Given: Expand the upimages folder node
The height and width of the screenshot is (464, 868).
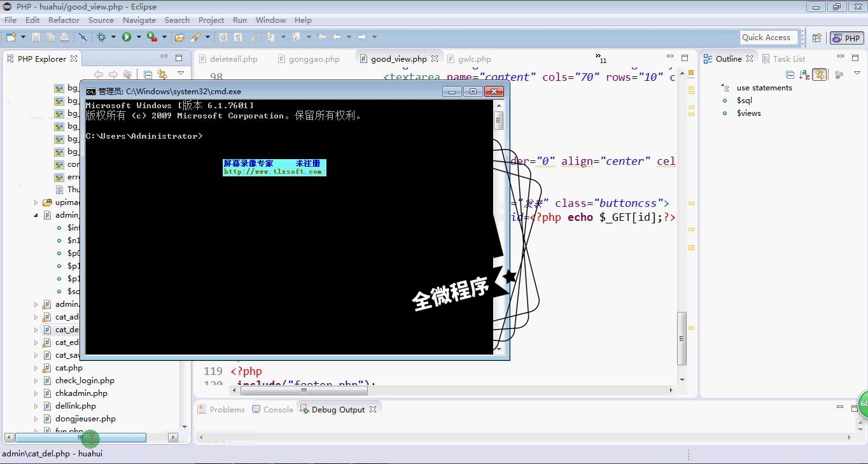Looking at the screenshot, I should [x=36, y=202].
